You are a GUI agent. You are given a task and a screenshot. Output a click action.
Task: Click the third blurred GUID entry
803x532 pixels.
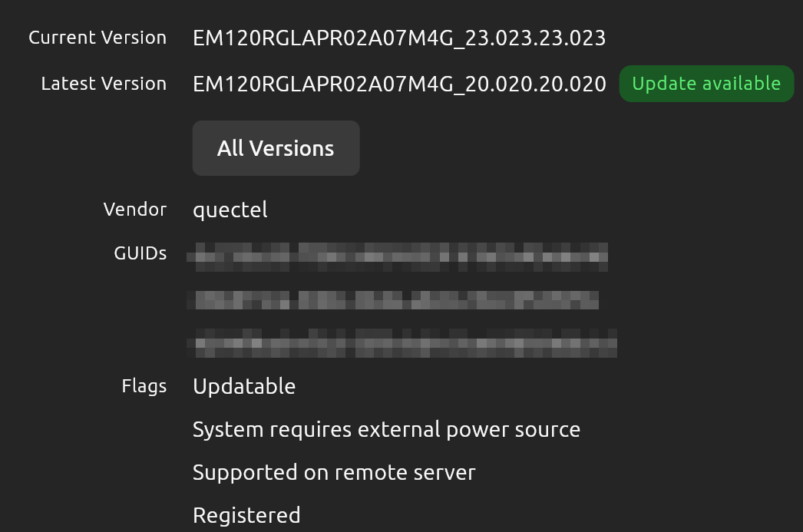tap(402, 343)
